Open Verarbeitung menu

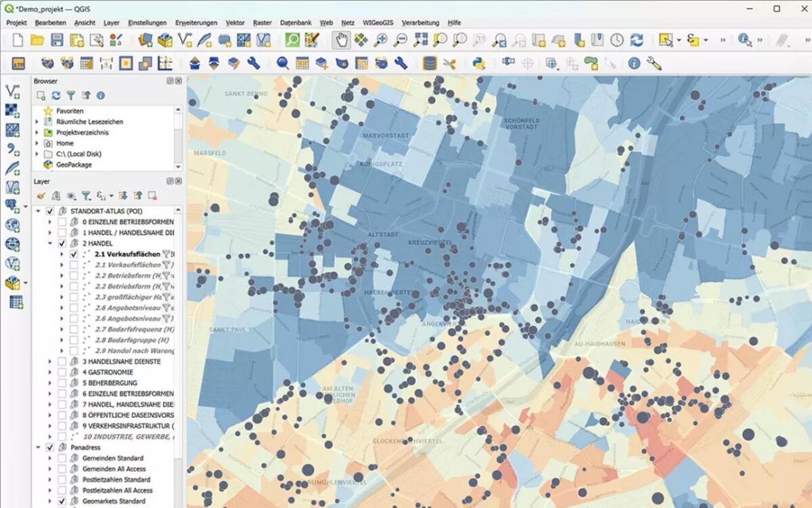point(420,22)
